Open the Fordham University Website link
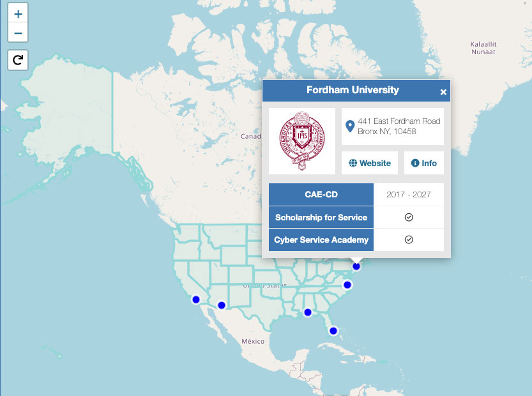Viewport: 532px width, 396px height. coord(370,164)
